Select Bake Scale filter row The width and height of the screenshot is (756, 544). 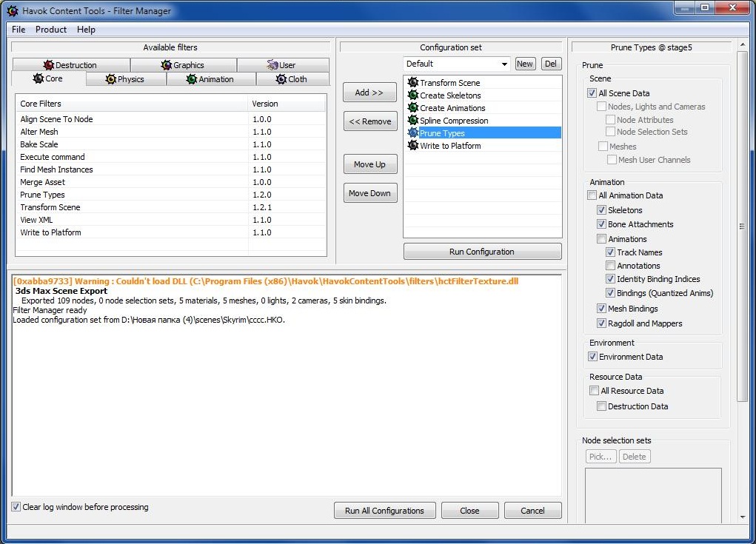[x=171, y=144]
